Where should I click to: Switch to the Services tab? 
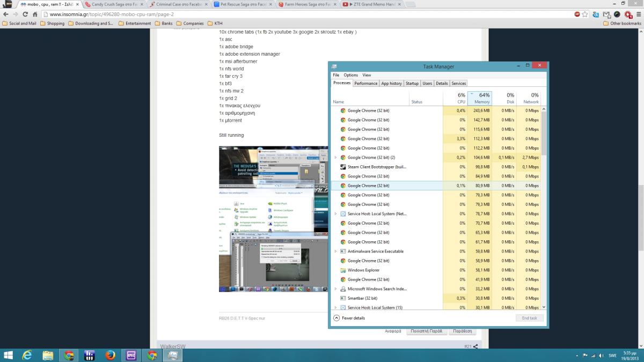[x=459, y=83]
